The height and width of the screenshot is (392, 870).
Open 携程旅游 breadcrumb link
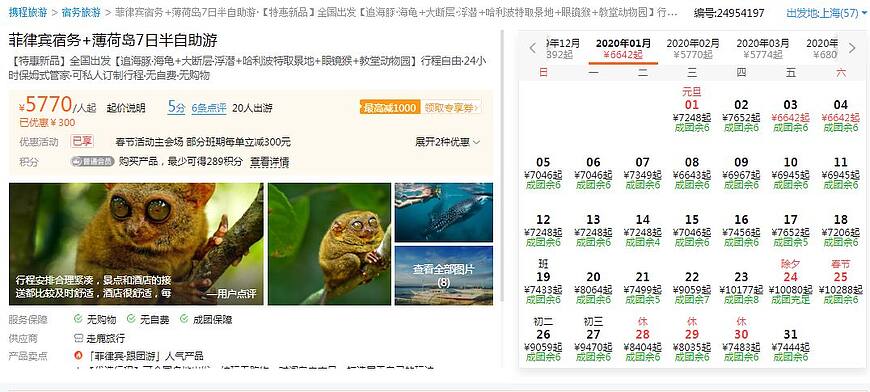[28, 12]
